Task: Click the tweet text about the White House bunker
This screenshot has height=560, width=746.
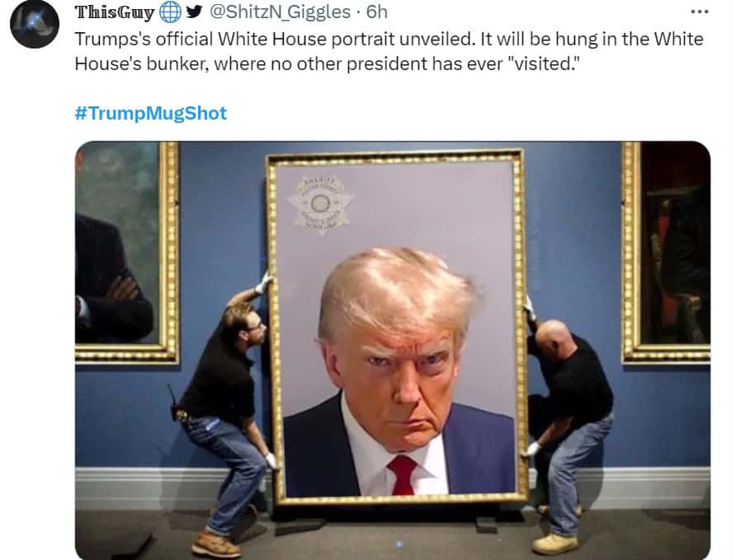Action: coord(389,51)
